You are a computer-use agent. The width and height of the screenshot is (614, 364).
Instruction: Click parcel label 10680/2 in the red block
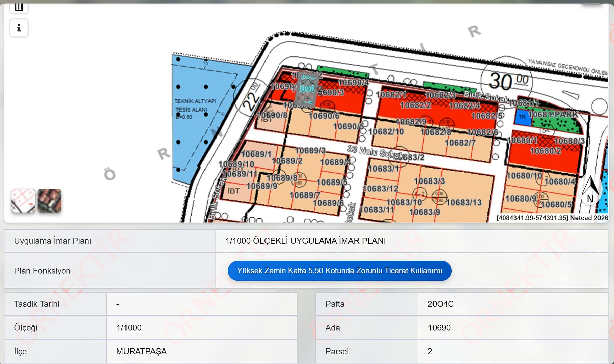[x=546, y=151]
